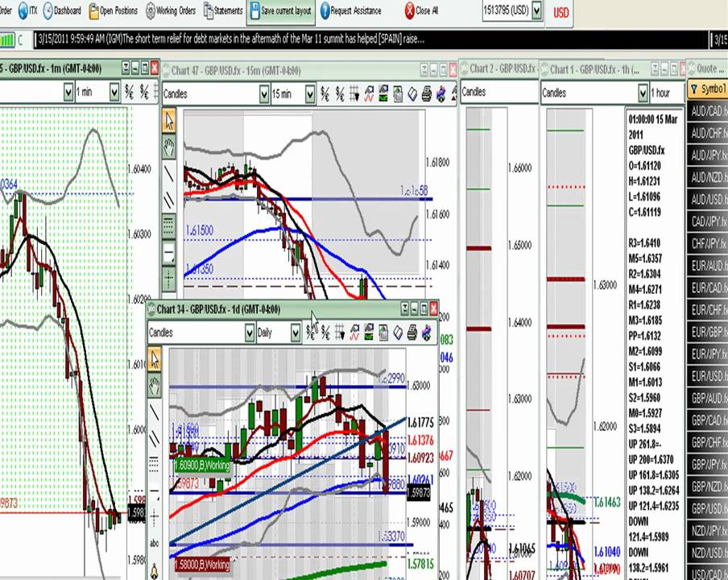The height and width of the screenshot is (580, 728).
Task: Open the Open Positions window
Action: (114, 10)
